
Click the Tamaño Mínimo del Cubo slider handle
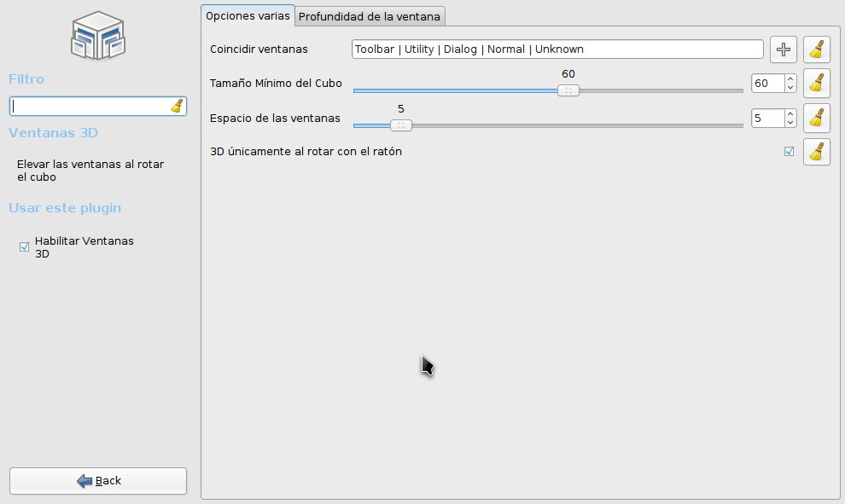pyautogui.click(x=568, y=90)
